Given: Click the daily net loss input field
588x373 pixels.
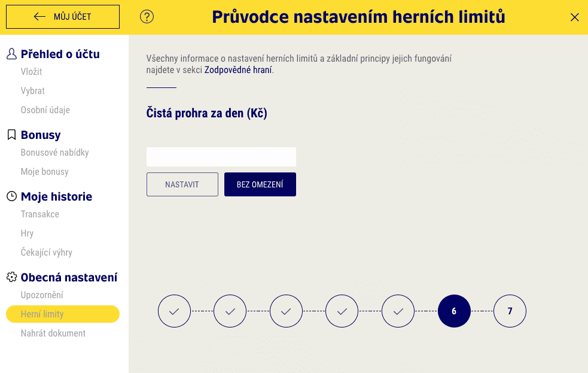Looking at the screenshot, I should coord(221,157).
